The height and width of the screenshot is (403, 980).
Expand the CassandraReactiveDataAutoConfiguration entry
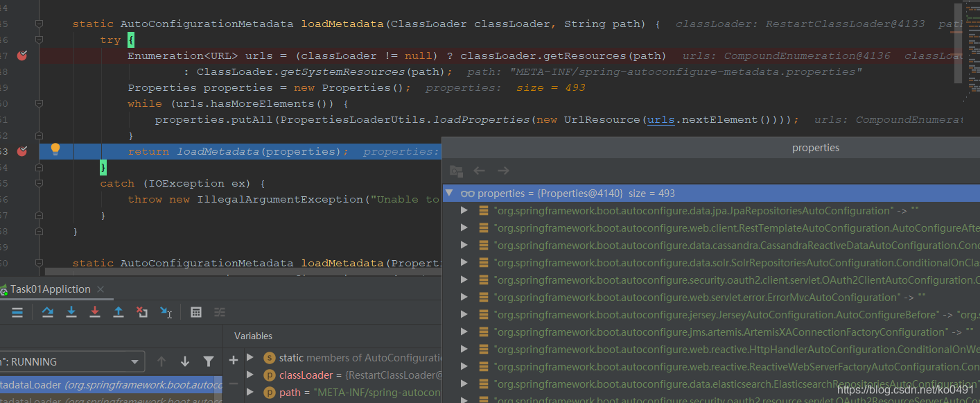tap(464, 245)
